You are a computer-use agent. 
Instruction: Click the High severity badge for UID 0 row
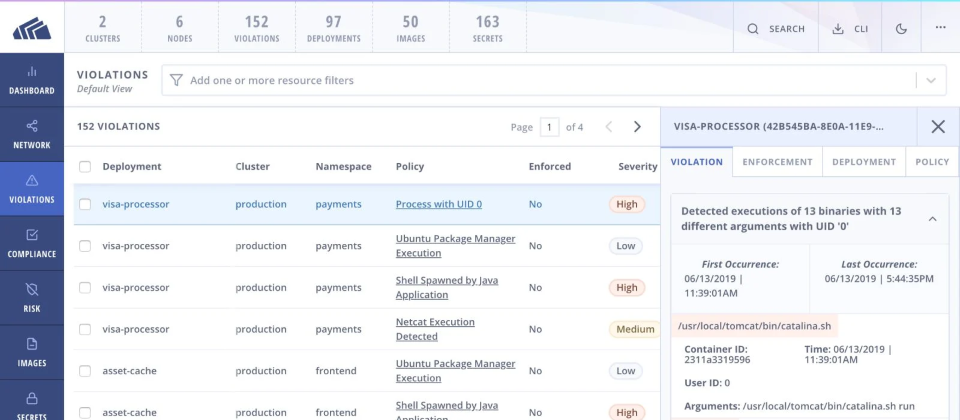(x=627, y=204)
